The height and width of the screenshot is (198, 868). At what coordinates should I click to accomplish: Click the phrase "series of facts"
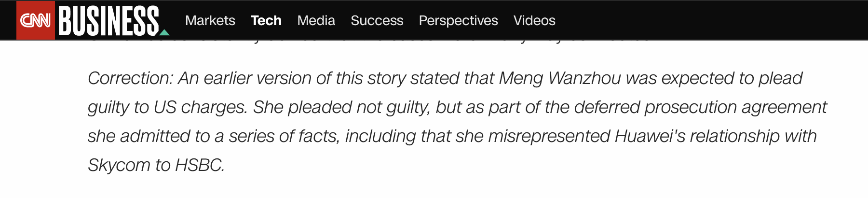(x=284, y=136)
